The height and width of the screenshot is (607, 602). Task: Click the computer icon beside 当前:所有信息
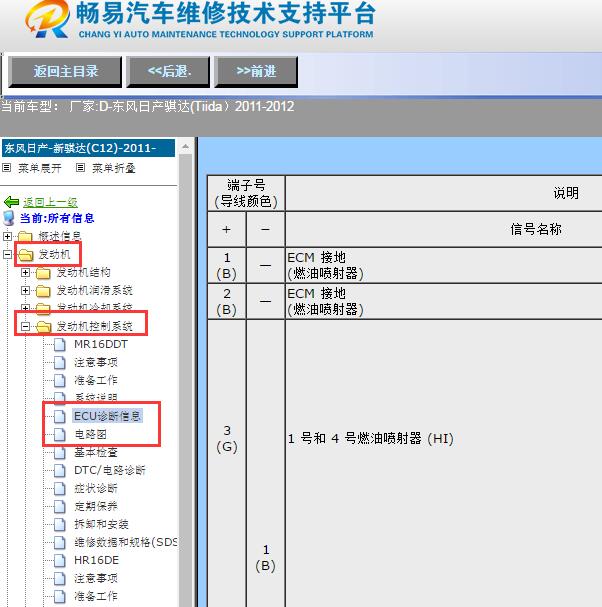[9, 218]
